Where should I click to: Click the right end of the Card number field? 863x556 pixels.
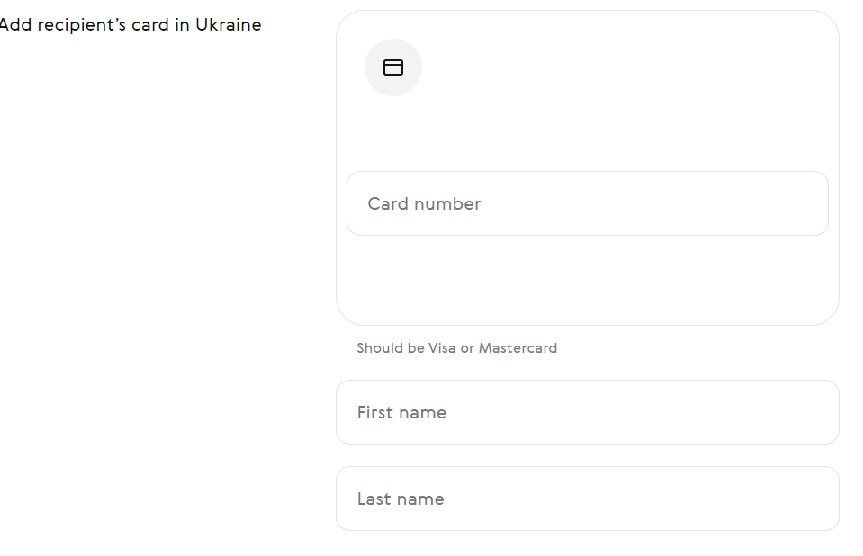coord(800,204)
